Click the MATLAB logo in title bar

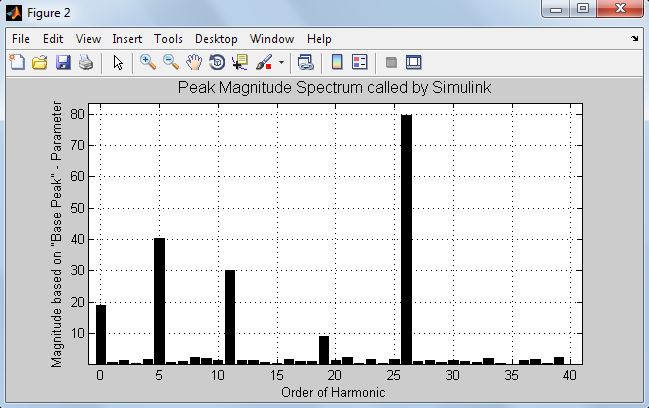click(14, 13)
